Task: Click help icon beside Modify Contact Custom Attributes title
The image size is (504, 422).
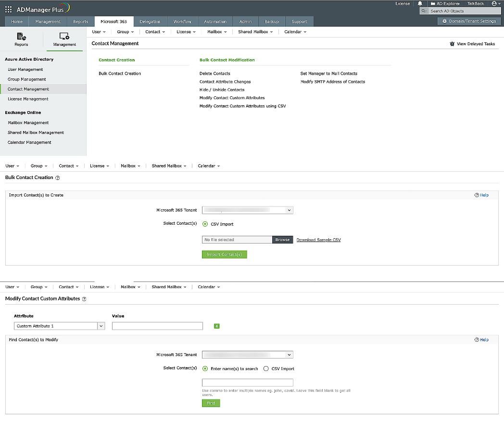Action: (84, 299)
